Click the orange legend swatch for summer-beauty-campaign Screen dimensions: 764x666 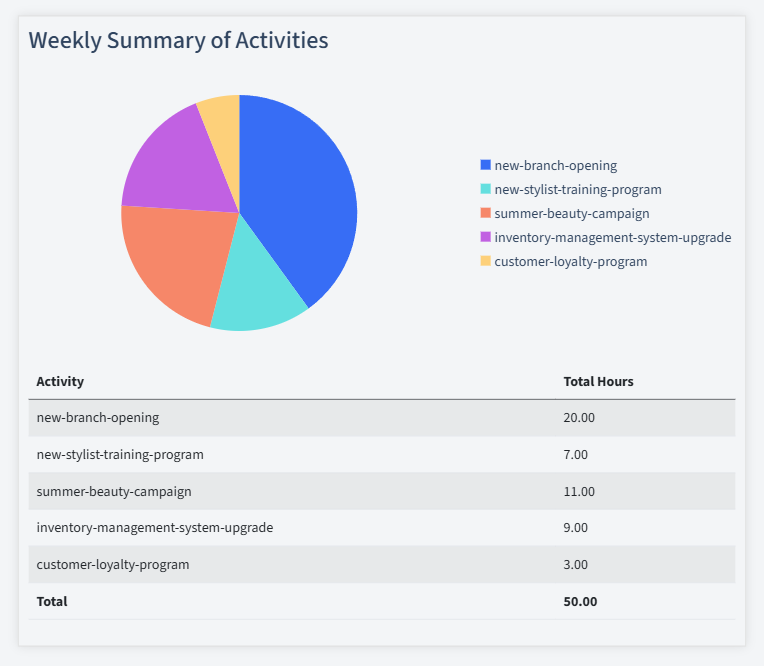tap(485, 213)
